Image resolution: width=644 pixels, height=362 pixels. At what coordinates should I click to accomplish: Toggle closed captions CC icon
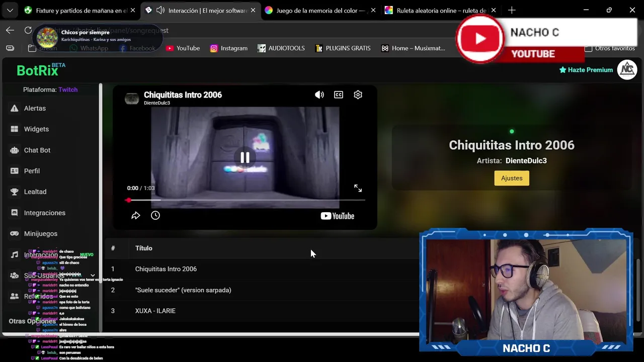pos(339,95)
